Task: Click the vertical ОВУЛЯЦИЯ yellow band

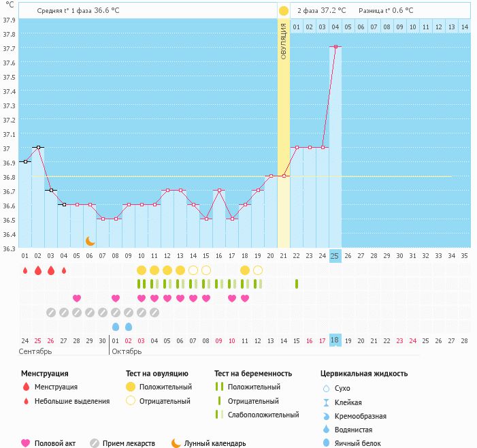Action: click(284, 133)
